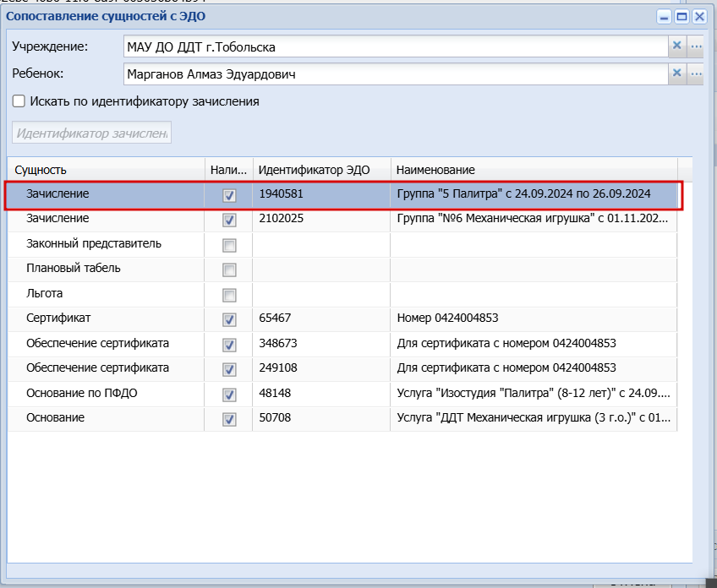Screen dimensions: 717x588
Task: Select Основание по ПФДО row
Action: click(342, 394)
